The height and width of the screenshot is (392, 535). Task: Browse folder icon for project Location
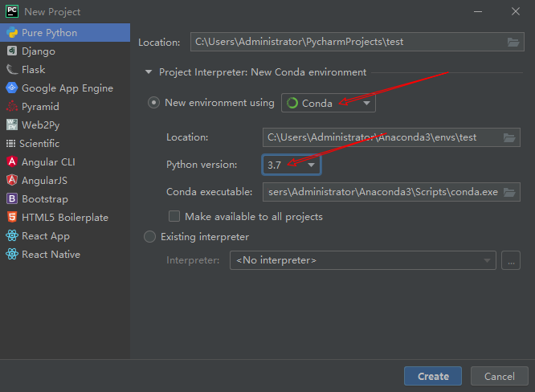513,42
